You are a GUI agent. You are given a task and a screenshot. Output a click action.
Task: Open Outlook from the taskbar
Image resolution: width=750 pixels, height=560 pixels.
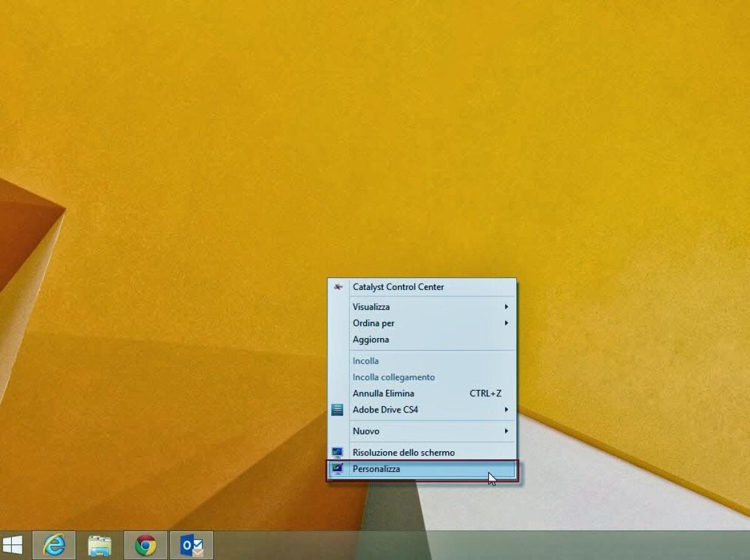(191, 544)
